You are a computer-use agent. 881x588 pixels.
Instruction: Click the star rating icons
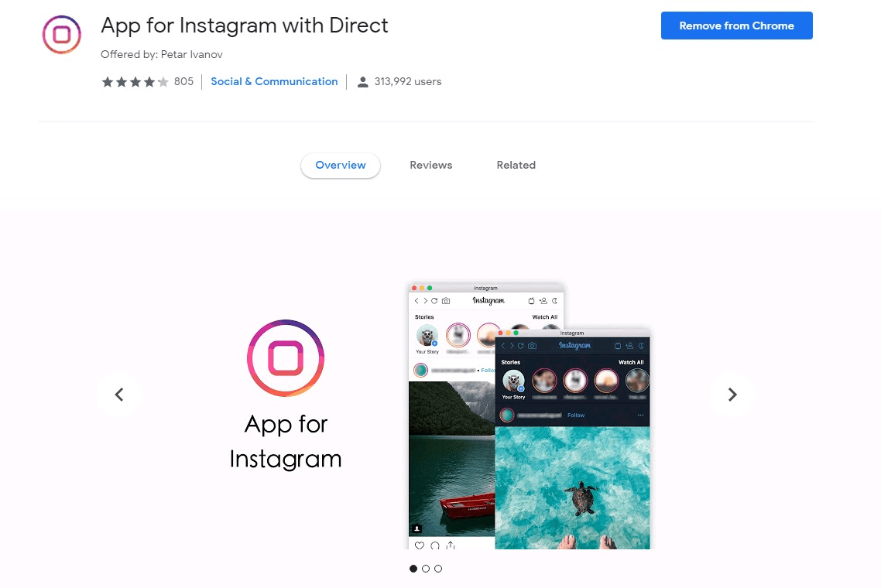click(135, 82)
